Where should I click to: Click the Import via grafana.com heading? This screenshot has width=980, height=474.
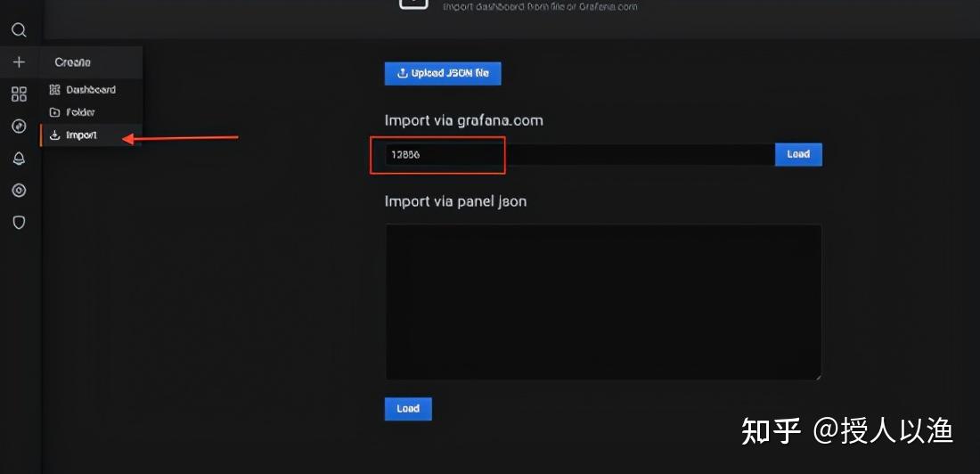pyautogui.click(x=464, y=120)
